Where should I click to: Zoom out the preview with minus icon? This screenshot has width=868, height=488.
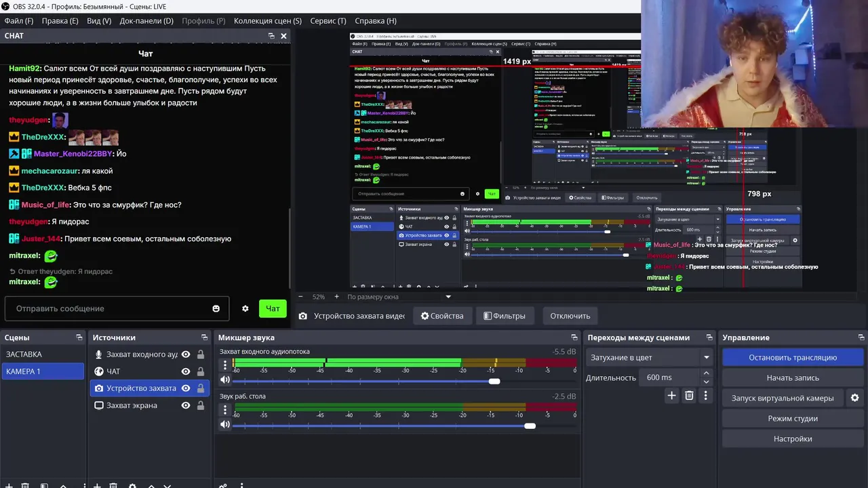coord(300,297)
